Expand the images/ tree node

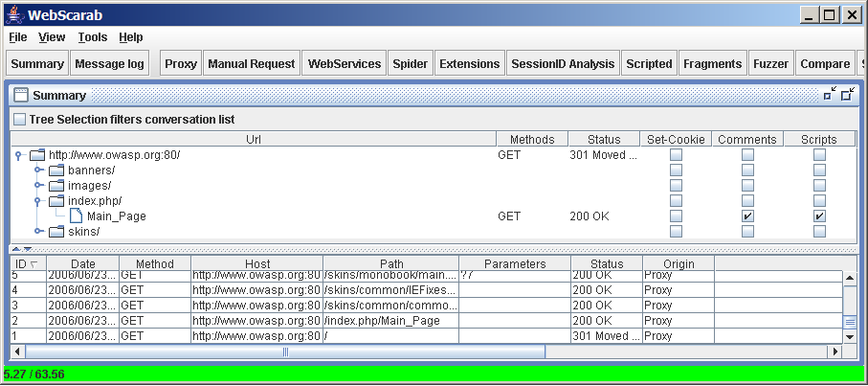coord(38,186)
